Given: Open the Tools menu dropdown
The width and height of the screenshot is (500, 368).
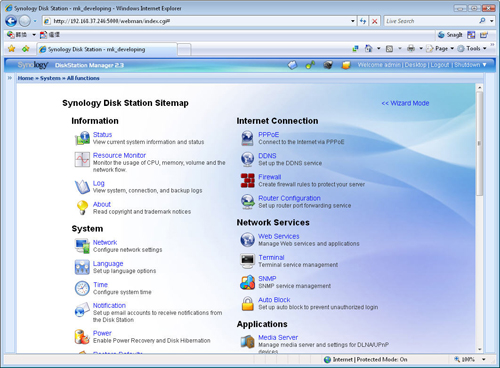Looking at the screenshot, I should (472, 48).
